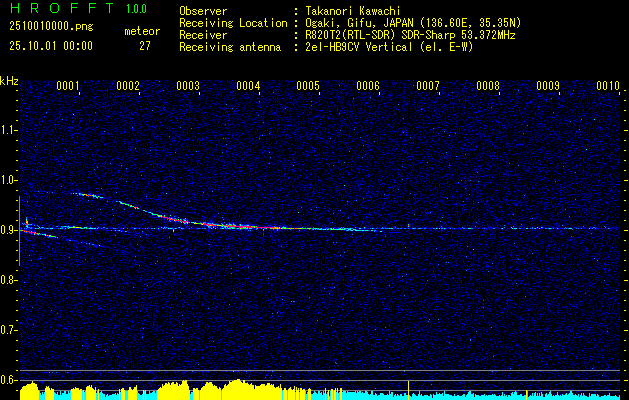Screen dimensions: 629x400
Task: Select the 0004 time marker
Action: [x=248, y=86]
